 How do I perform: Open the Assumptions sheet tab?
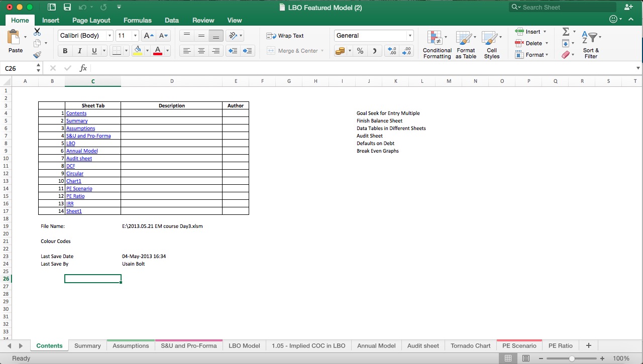coord(131,345)
